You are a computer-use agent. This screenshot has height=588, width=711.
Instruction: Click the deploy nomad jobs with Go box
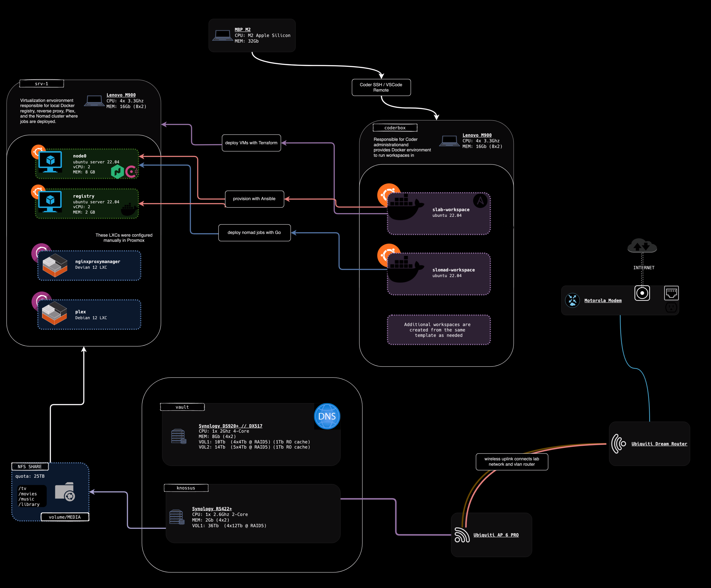[x=254, y=233]
